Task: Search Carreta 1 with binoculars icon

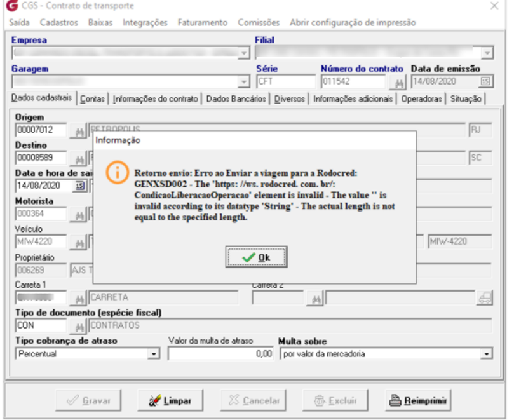Action: tap(79, 299)
